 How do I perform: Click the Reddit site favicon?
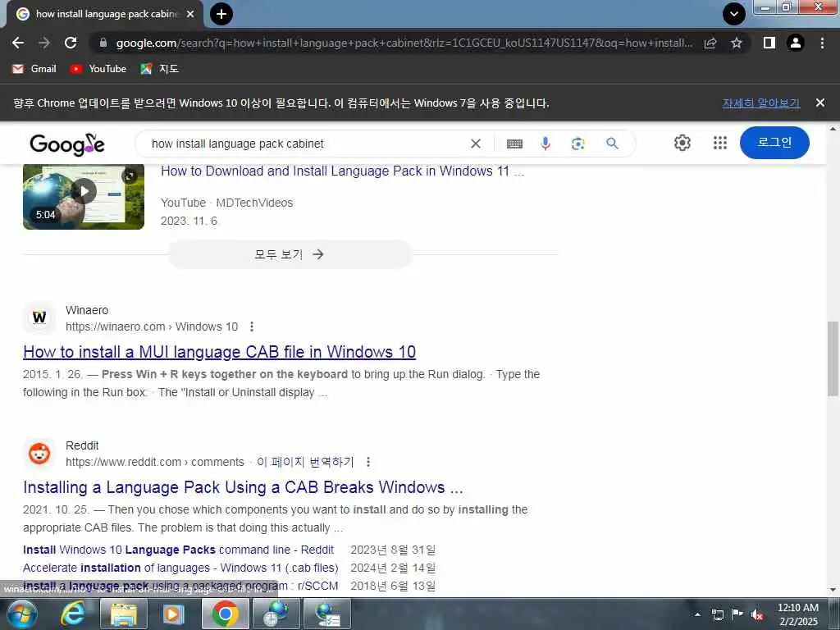pos(39,453)
